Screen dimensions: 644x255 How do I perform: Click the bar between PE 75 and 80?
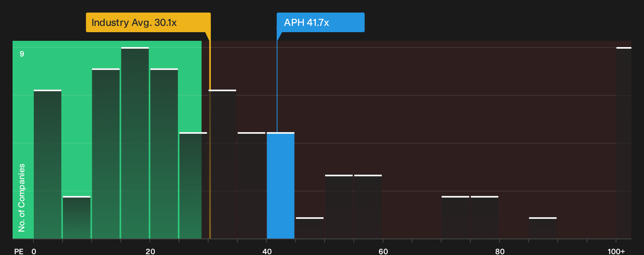click(x=485, y=217)
